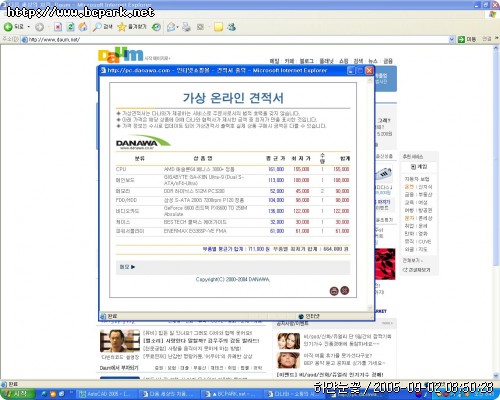The image size is (500, 400).
Task: Open the 카페 link in Daum top menu
Action: point(289,61)
